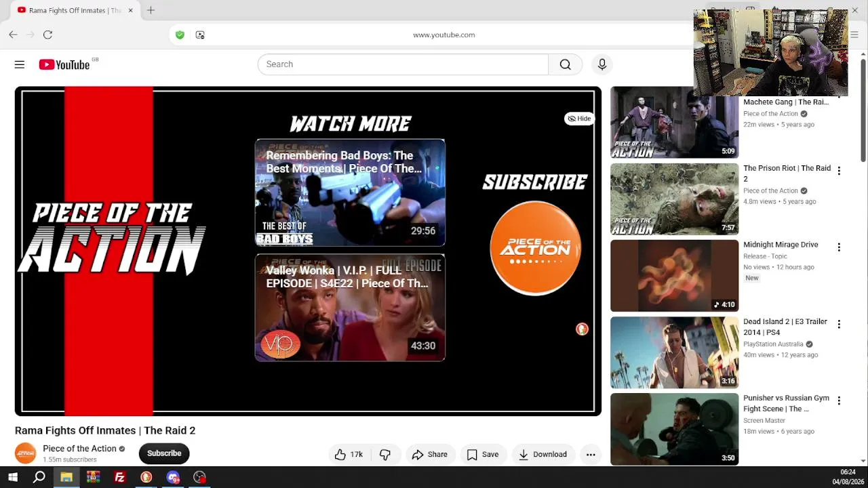The height and width of the screenshot is (488, 868).
Task: Switch to DuckDuckGo browser in taskbar
Action: coord(146,477)
